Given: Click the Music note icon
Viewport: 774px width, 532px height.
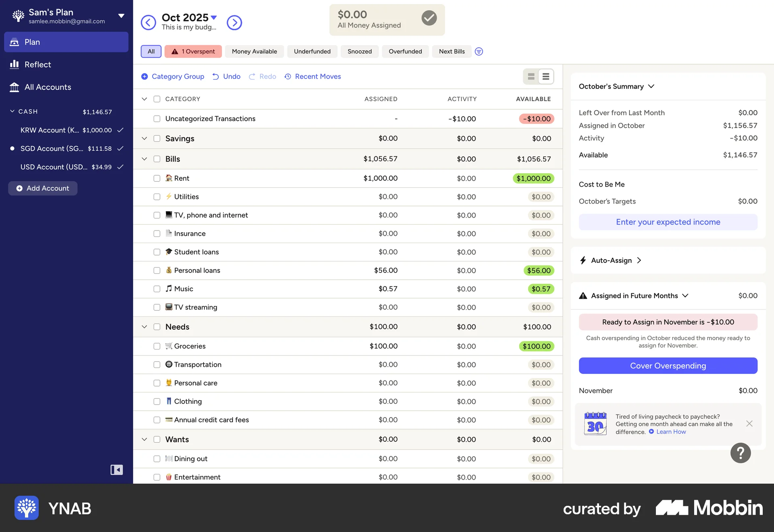Looking at the screenshot, I should click(169, 289).
